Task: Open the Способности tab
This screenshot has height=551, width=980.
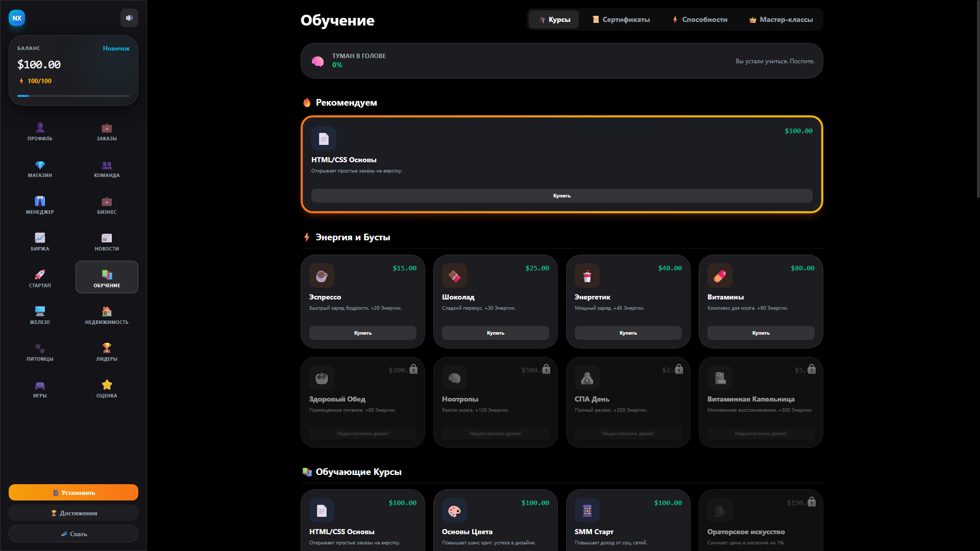Action: click(699, 19)
